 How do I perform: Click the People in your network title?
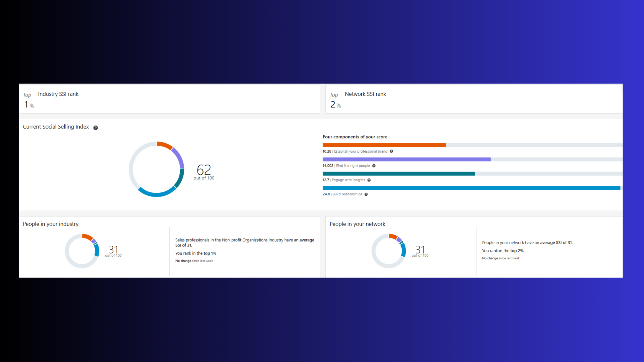point(357,224)
